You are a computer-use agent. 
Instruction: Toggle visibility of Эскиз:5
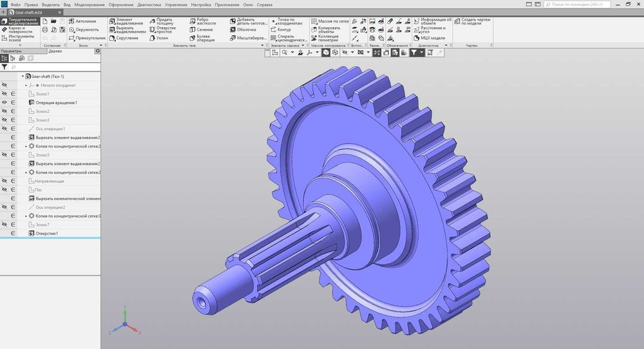tap(5, 155)
